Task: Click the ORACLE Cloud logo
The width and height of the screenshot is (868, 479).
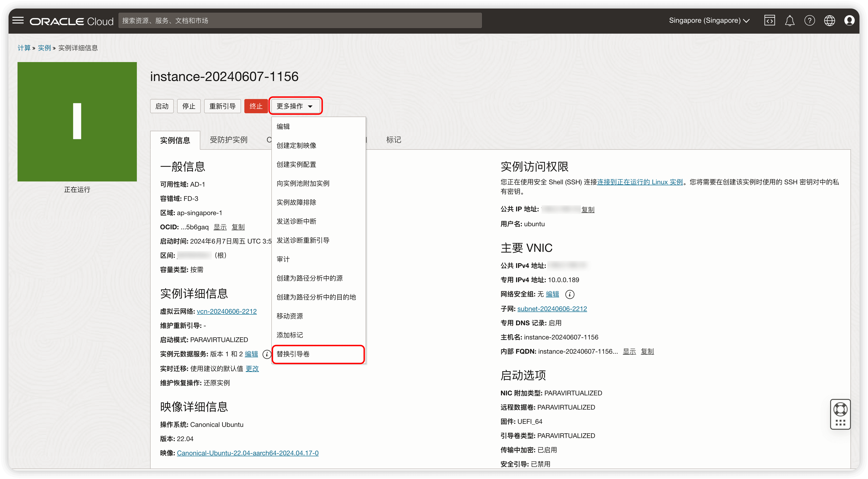Action: point(72,21)
